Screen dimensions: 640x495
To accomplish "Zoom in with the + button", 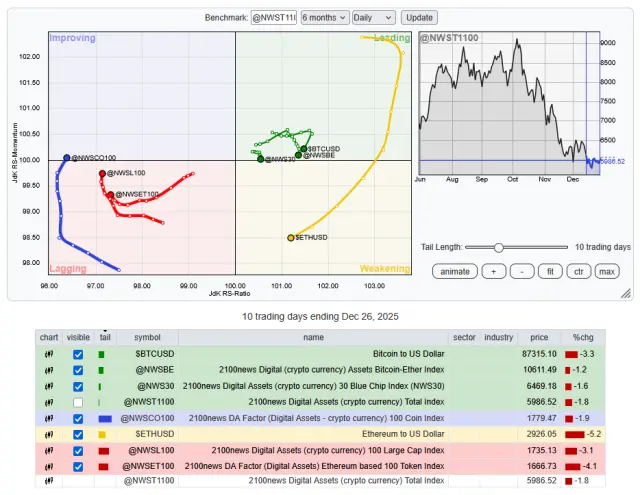I will click(494, 271).
